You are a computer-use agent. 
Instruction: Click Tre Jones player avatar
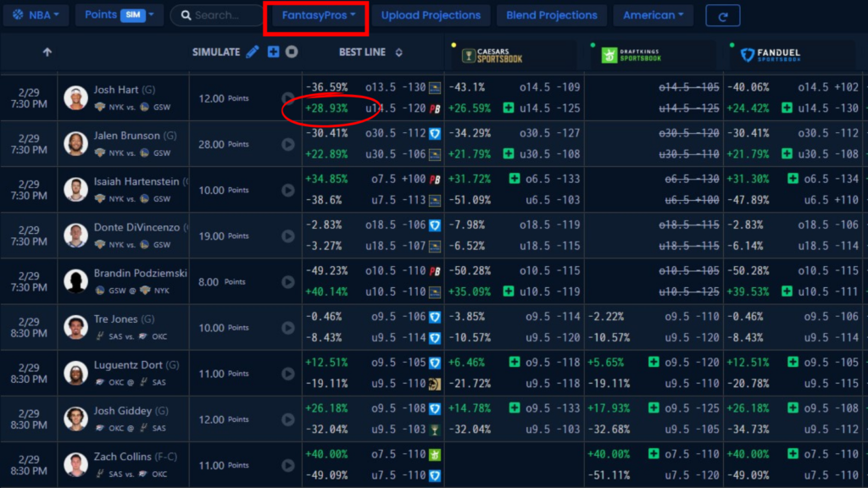[x=75, y=328]
